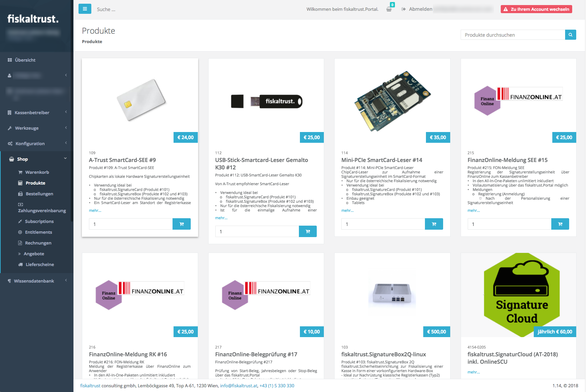Click the Rechnungen document icon
The image size is (586, 392).
tap(20, 243)
